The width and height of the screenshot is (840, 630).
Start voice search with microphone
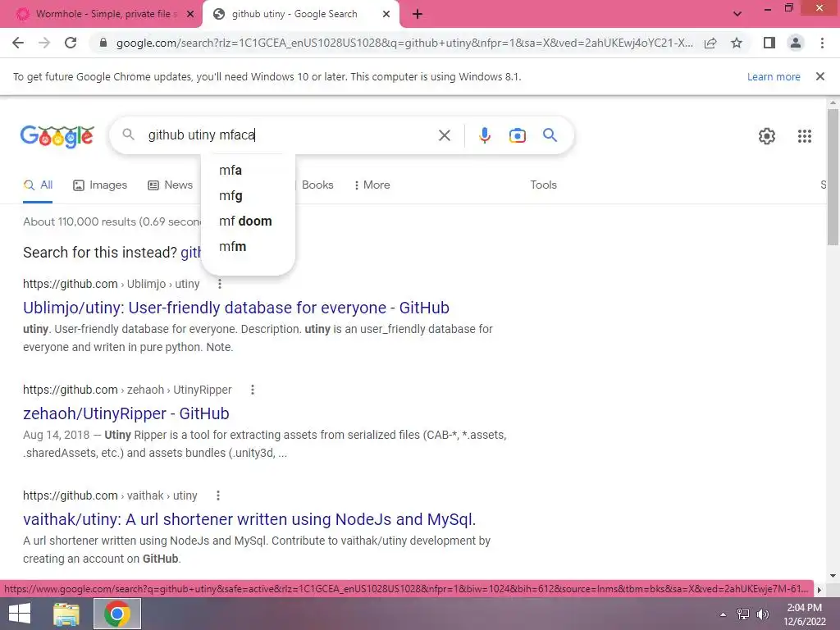[x=484, y=135]
